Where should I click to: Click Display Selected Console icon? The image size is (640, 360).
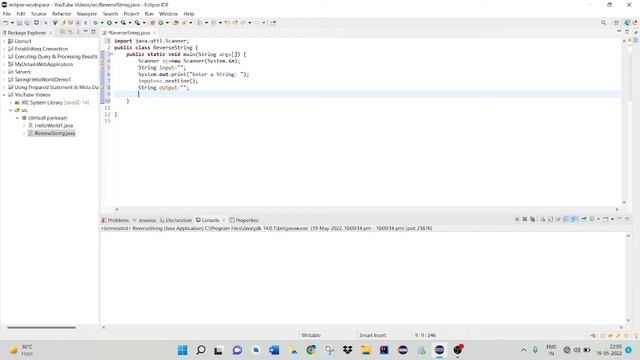pyautogui.click(x=591, y=220)
